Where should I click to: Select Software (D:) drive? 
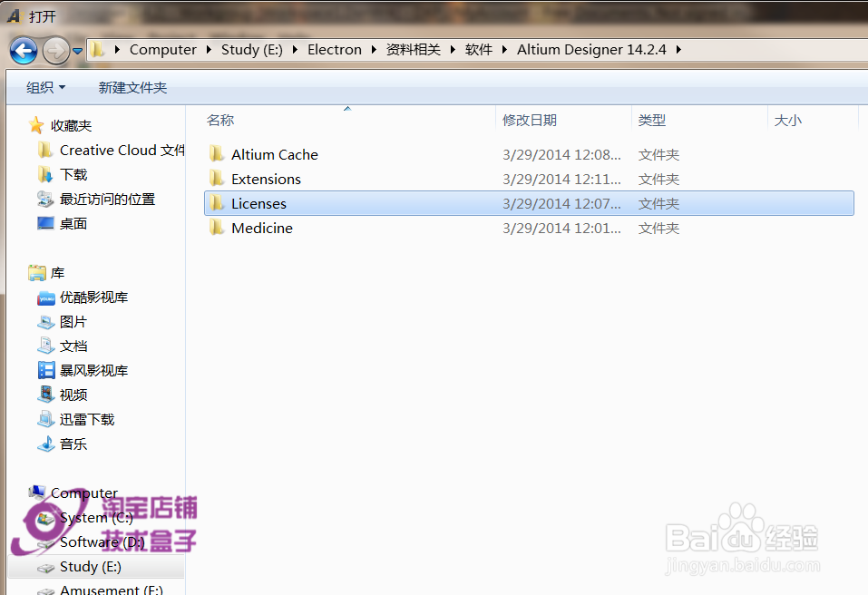102,541
